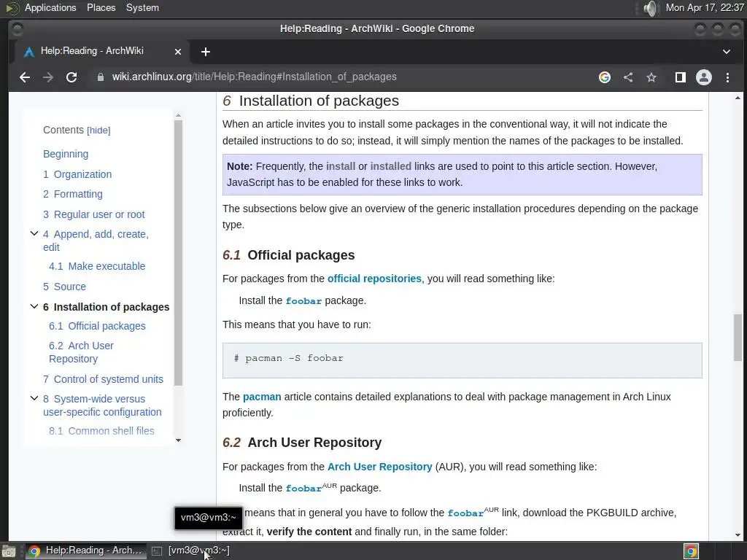747x560 pixels.
Task: Go to 8.1 Common shell files
Action: point(101,431)
